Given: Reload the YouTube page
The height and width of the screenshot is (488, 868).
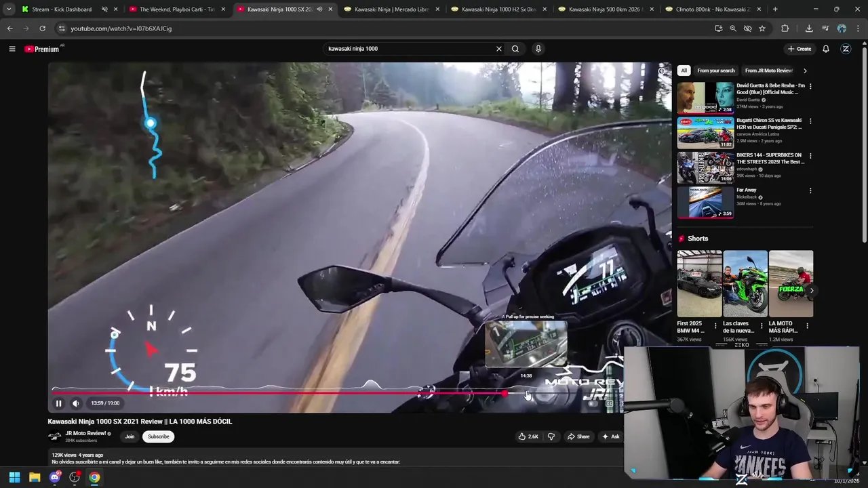Looking at the screenshot, I should coord(42,28).
